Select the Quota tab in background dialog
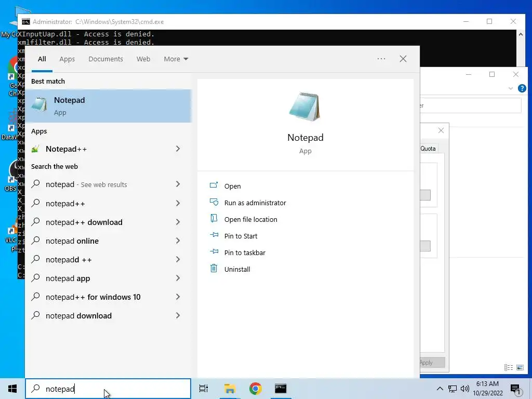 pyautogui.click(x=428, y=148)
